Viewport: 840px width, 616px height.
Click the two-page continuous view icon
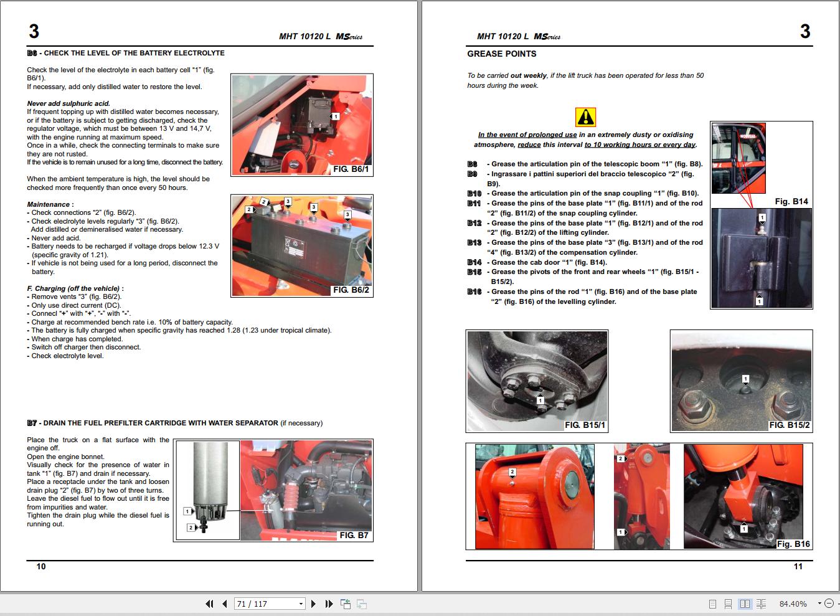[761, 604]
